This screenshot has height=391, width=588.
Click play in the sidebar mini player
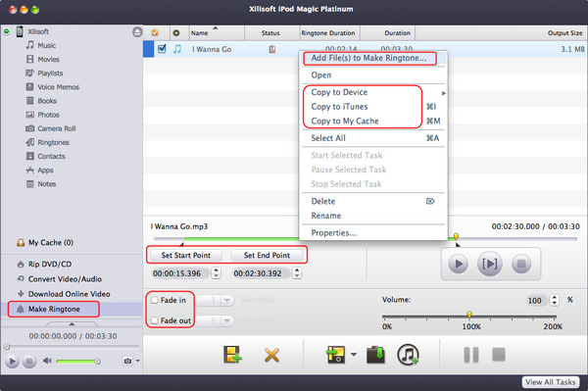[12, 362]
